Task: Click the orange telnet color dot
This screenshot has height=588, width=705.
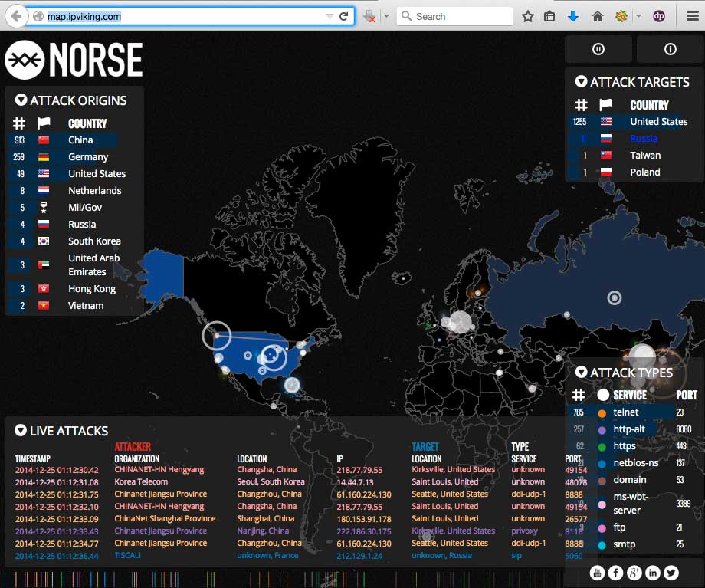Action: pyautogui.click(x=602, y=413)
